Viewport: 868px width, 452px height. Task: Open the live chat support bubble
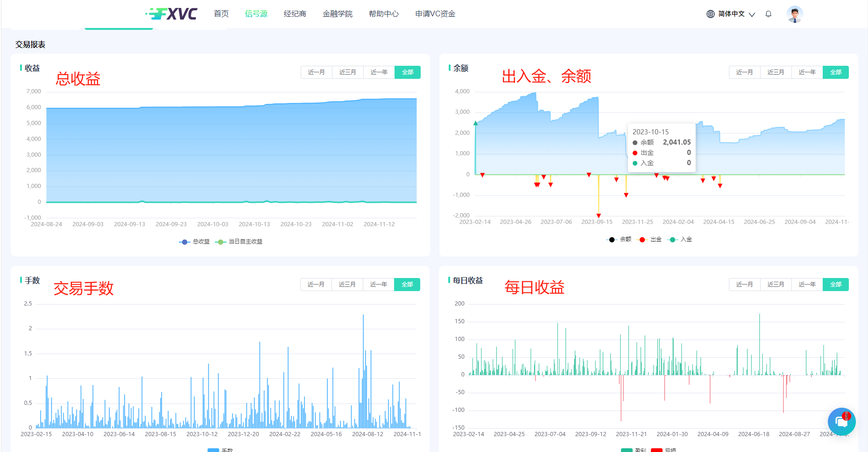coord(841,421)
